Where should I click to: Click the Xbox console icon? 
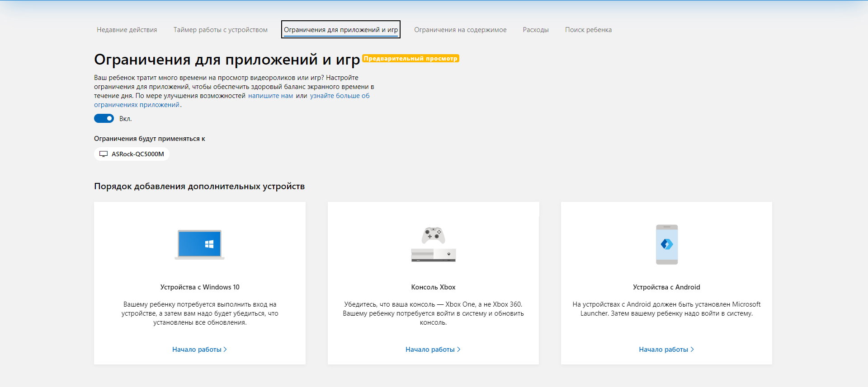(434, 244)
